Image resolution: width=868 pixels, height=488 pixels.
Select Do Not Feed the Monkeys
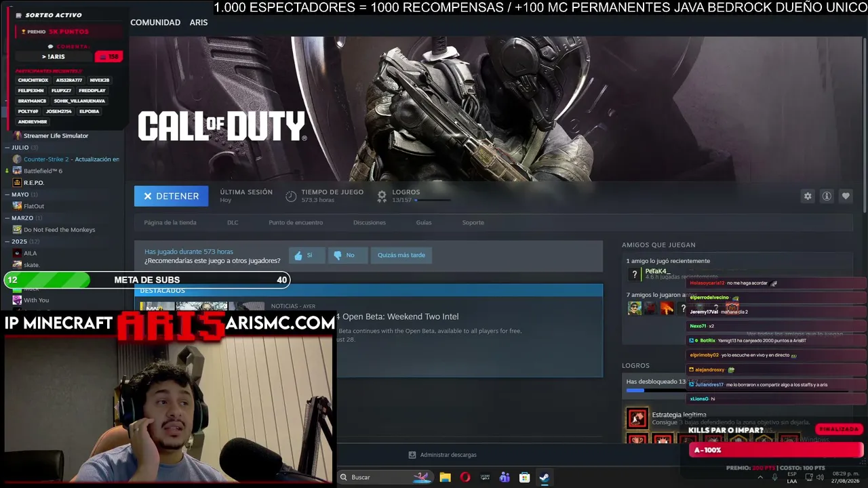click(x=60, y=230)
